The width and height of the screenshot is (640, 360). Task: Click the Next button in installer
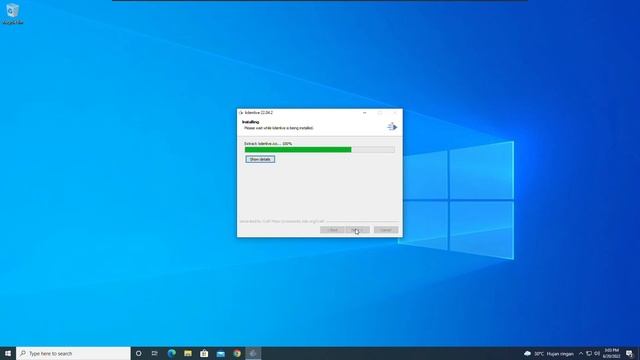pos(358,230)
